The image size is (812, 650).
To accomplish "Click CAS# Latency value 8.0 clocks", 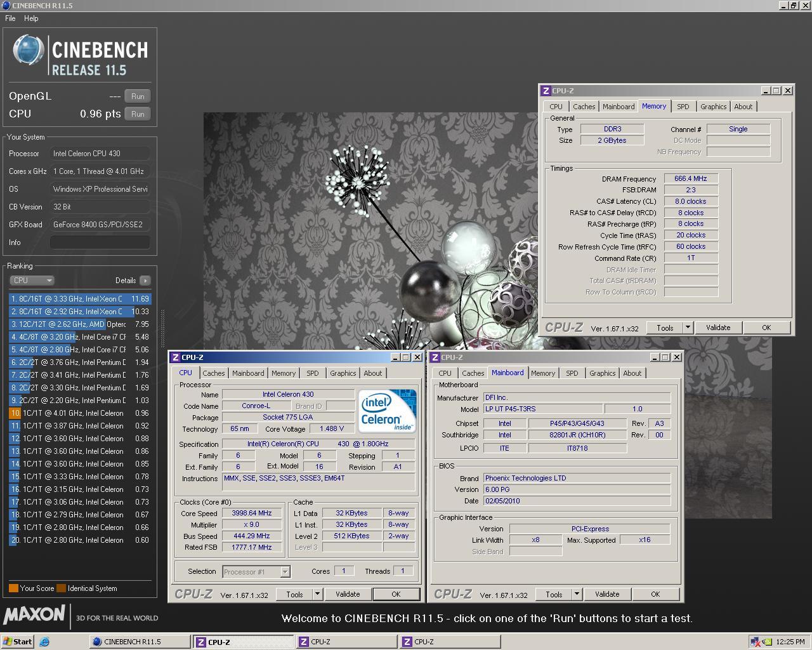I will click(691, 202).
